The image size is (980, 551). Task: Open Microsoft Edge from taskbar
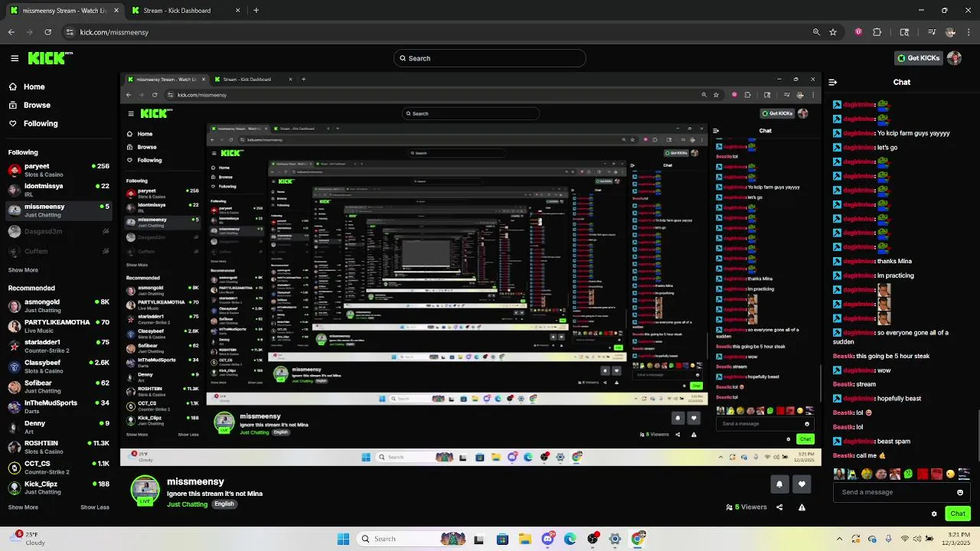[570, 539]
